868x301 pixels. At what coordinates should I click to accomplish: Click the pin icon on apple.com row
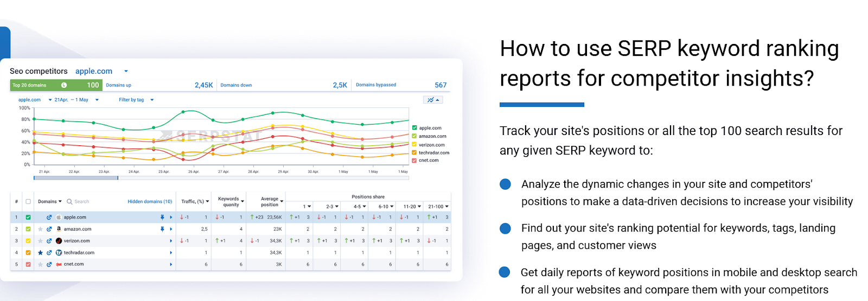coord(162,217)
